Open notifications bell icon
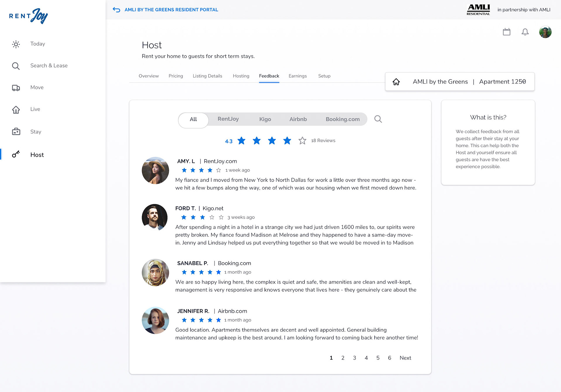 [525, 32]
